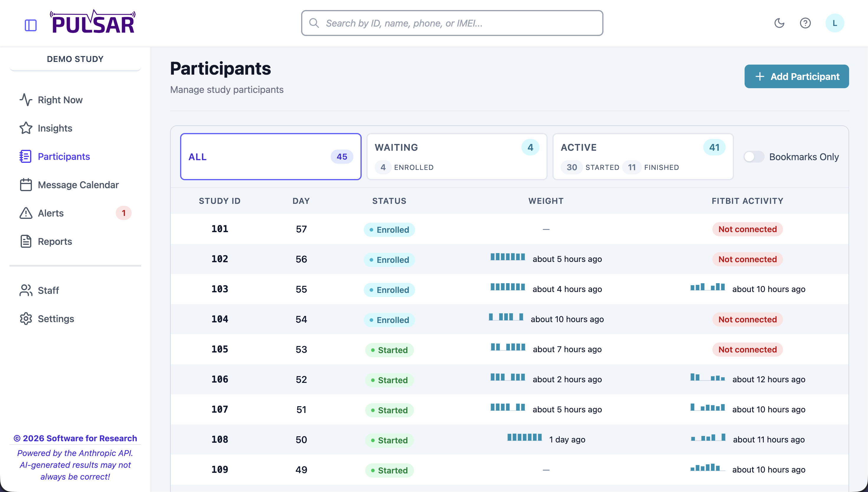Open help via the question mark icon

[x=806, y=23]
